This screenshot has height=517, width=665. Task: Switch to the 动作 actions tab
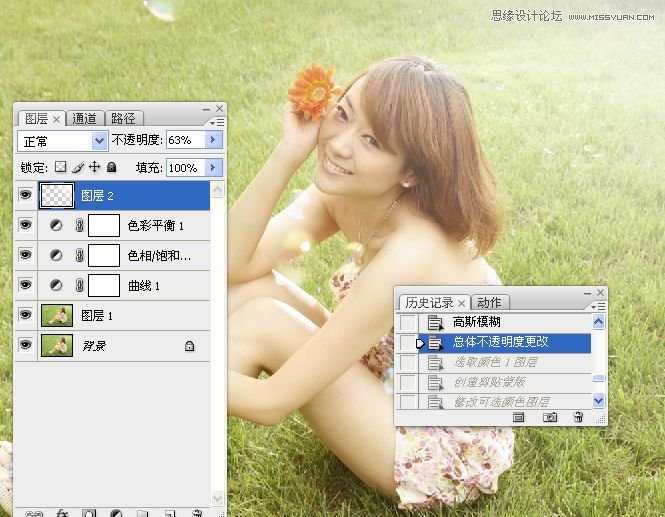pyautogui.click(x=488, y=302)
